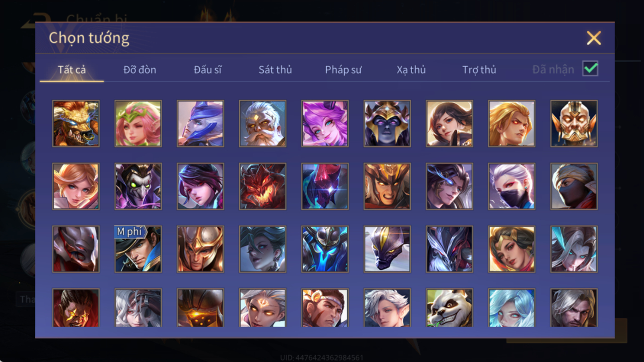Close the 'Chọn tướng' dialog
Viewport: 644px width, 362px height.
click(x=594, y=38)
